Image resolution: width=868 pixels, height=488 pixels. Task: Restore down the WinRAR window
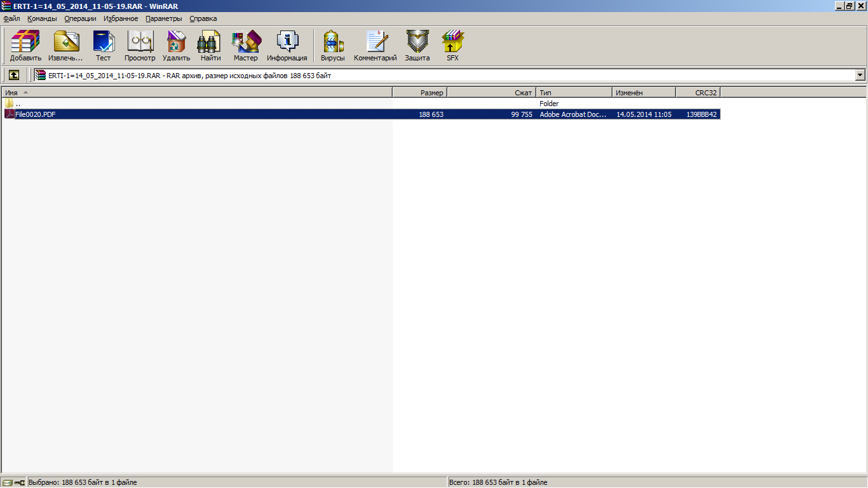pos(850,6)
